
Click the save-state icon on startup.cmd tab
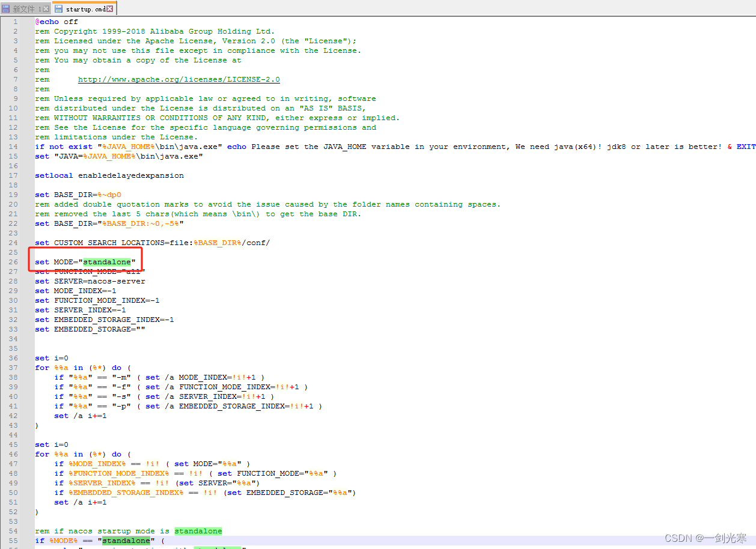(x=59, y=9)
